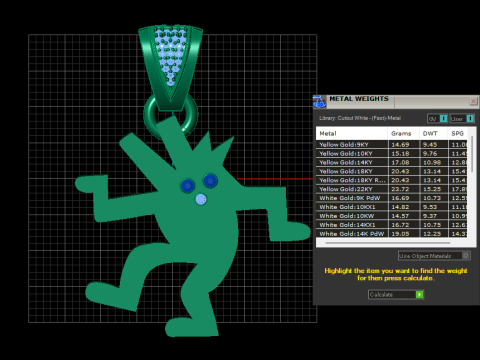
Task: Click the 23.72 grams value
Action: [x=400, y=189]
